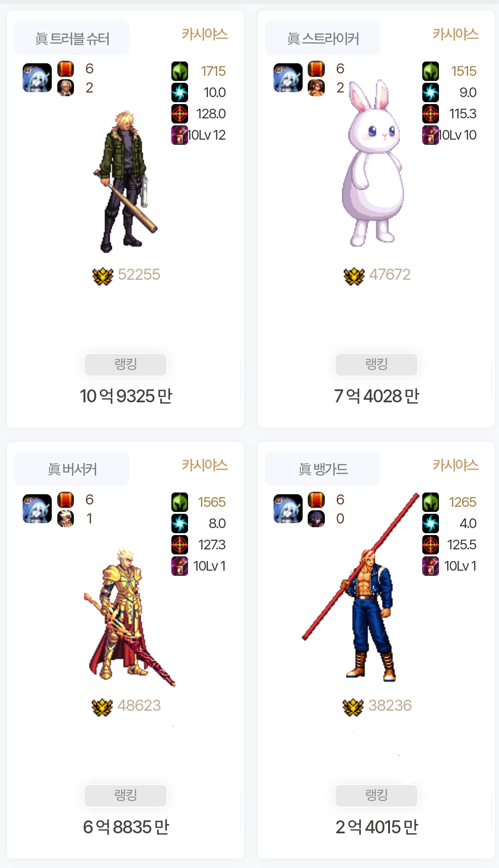Click the gold crest icon beside 48623
Image resolution: width=499 pixels, height=868 pixels.
coord(102,707)
